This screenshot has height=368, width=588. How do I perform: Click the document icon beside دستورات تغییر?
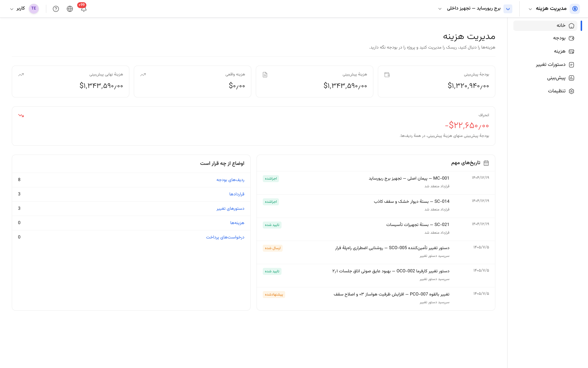571,65
